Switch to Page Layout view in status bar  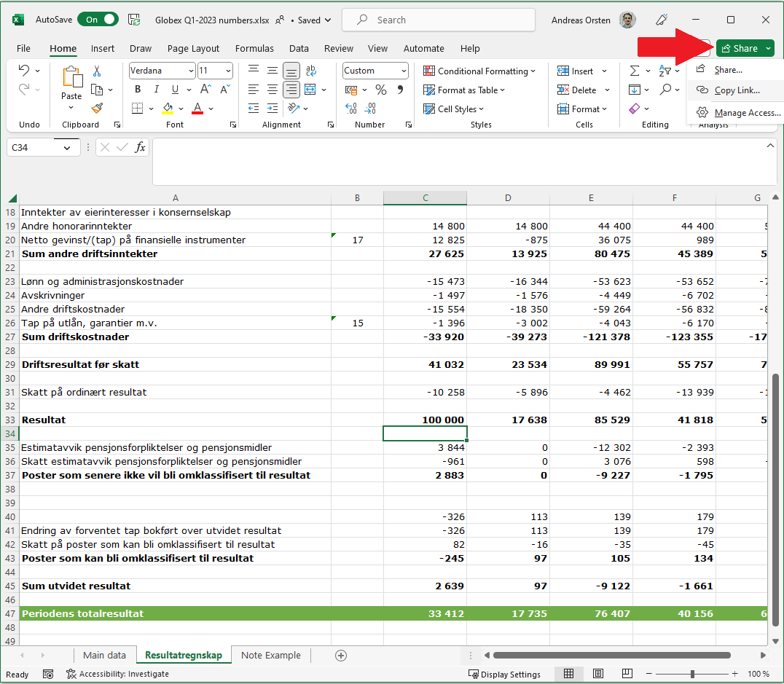click(598, 674)
